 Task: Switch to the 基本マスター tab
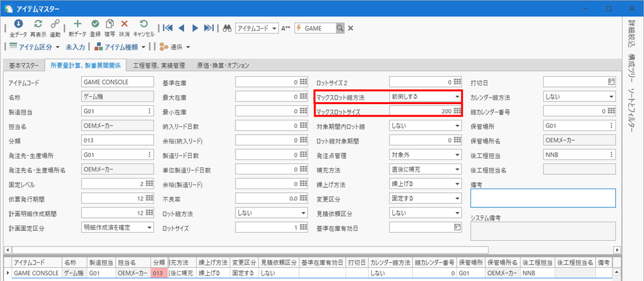tap(24, 65)
